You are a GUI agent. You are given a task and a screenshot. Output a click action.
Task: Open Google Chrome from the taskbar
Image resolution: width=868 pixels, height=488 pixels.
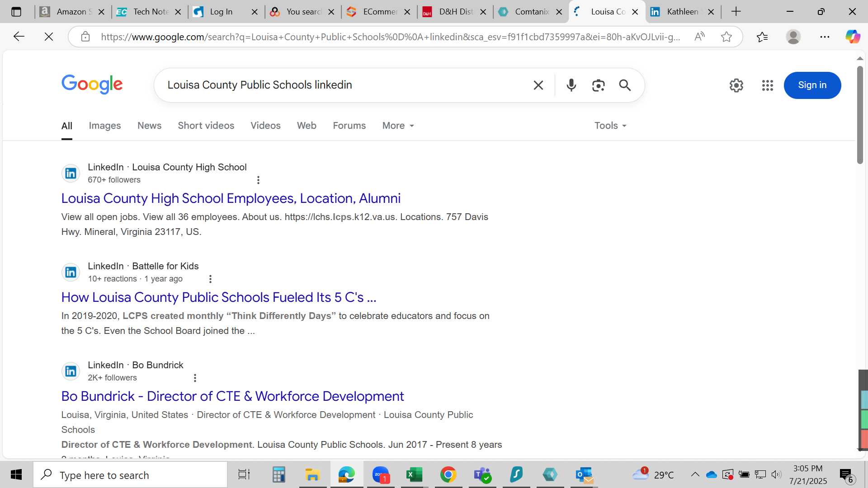448,475
